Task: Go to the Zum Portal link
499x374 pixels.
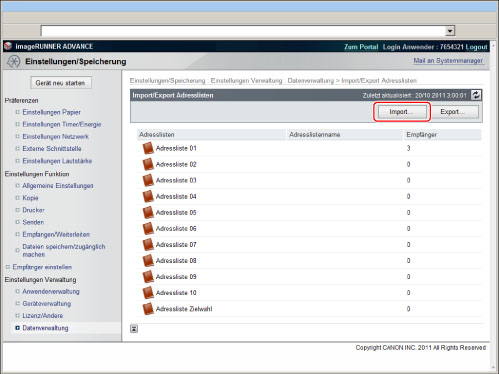Action: point(361,47)
